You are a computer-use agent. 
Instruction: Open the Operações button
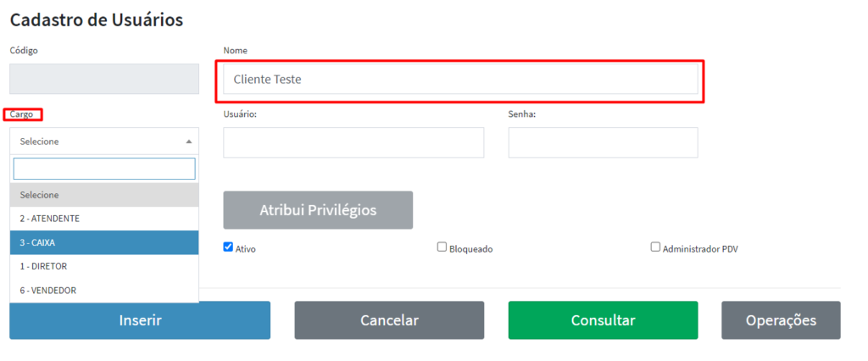pos(781,320)
